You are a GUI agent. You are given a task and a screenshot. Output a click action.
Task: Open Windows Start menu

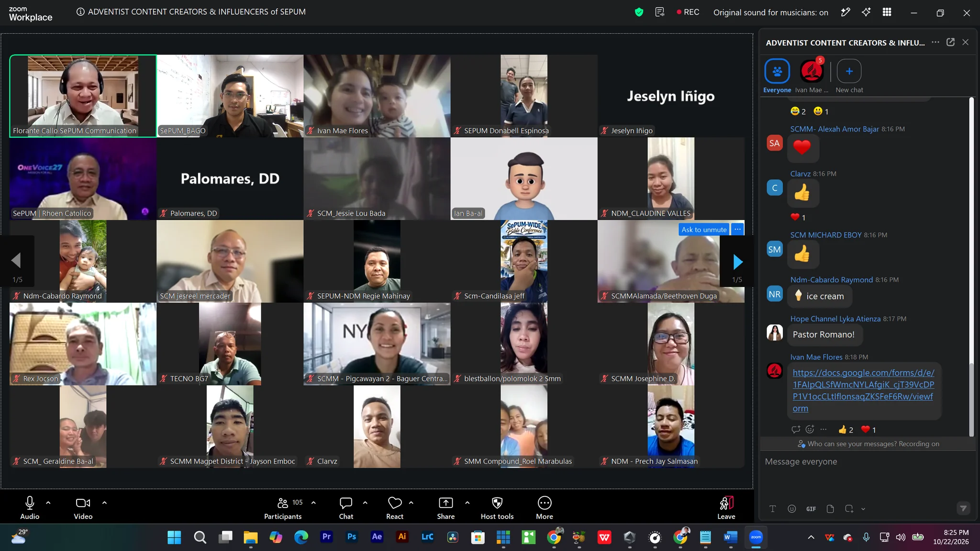(x=174, y=538)
